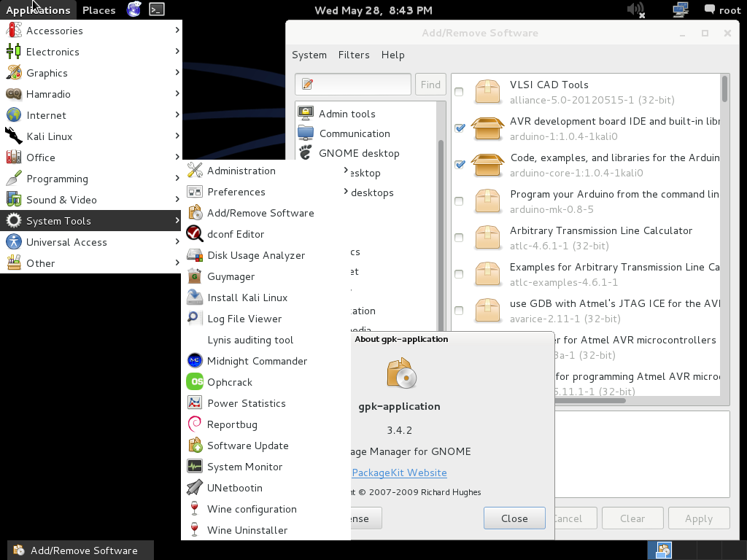747x560 pixels.
Task: Expand the Kali Linux submenu
Action: tap(91, 136)
